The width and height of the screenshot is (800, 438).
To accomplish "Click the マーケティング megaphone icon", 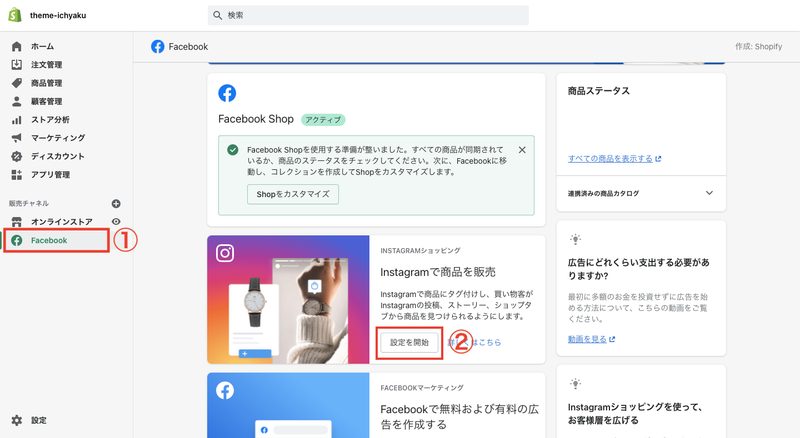I will pyautogui.click(x=16, y=138).
